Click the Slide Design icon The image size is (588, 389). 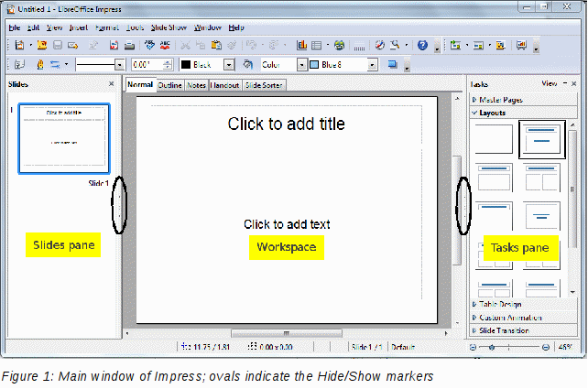500,46
